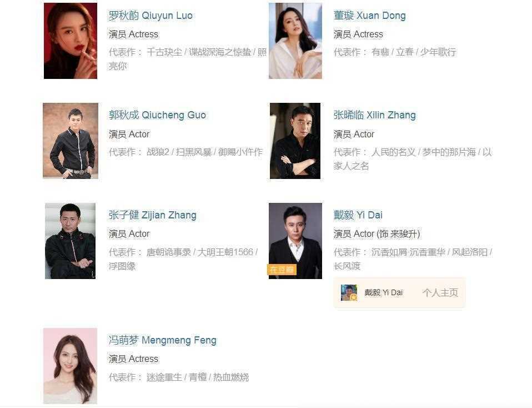This screenshot has width=532, height=408.
Task: Click Qiucheng Guo's photo thumbnail
Action: coord(71,141)
